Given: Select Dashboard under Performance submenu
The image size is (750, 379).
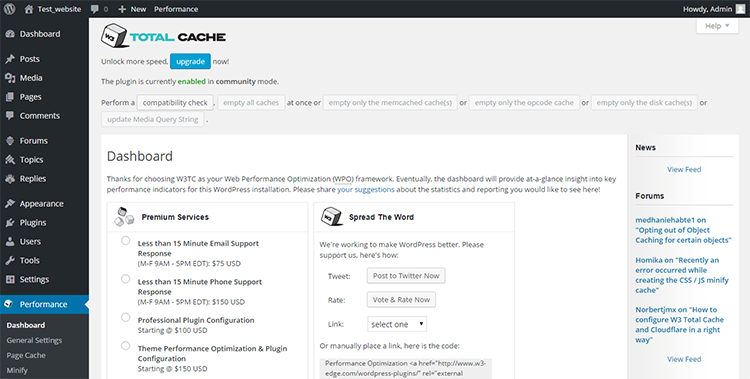Looking at the screenshot, I should point(26,325).
